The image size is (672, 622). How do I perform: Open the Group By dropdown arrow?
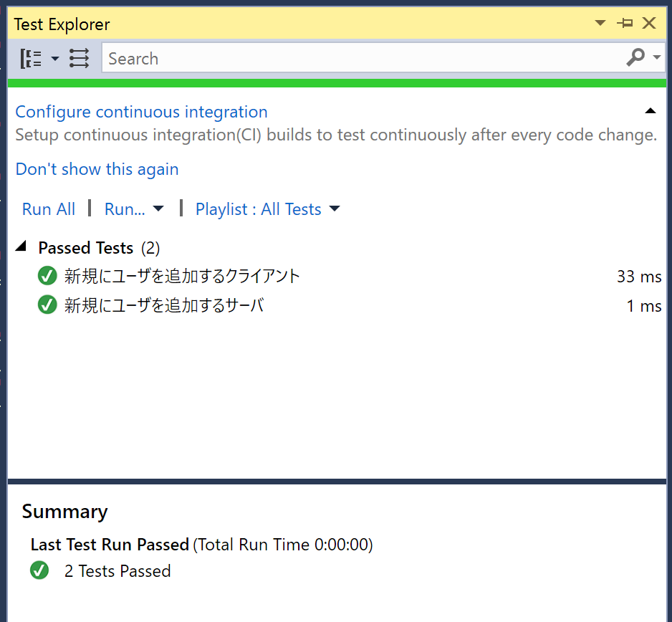point(55,58)
